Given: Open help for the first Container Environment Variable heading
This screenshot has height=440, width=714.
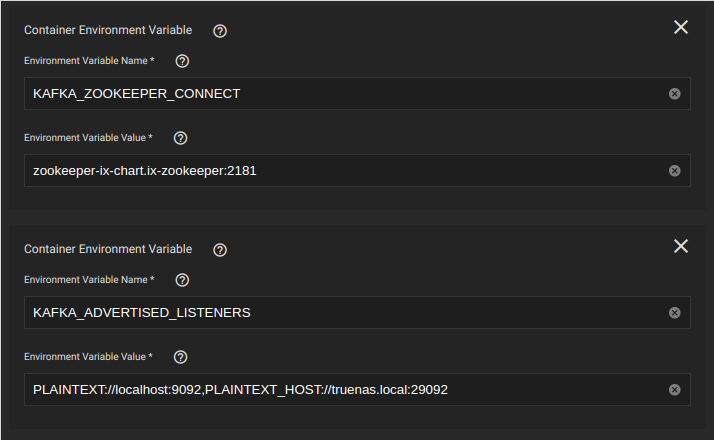Looking at the screenshot, I should (x=220, y=31).
